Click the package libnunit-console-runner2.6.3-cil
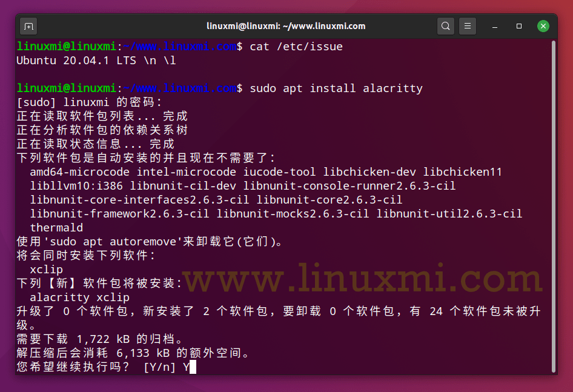The width and height of the screenshot is (573, 392). coord(349,186)
